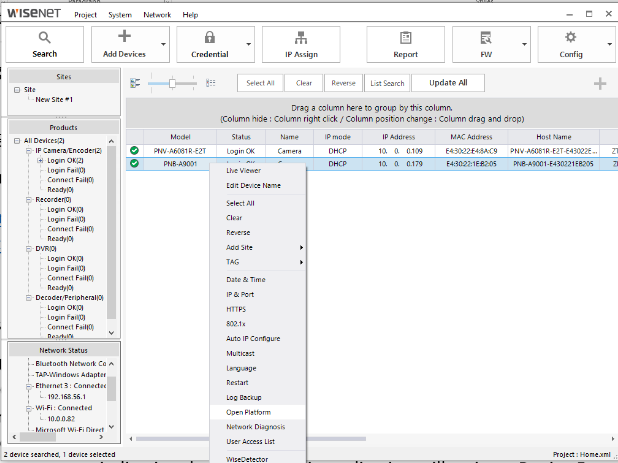Choose Live Viewer from the context menu
This screenshot has width=618, height=463.
click(x=258, y=171)
